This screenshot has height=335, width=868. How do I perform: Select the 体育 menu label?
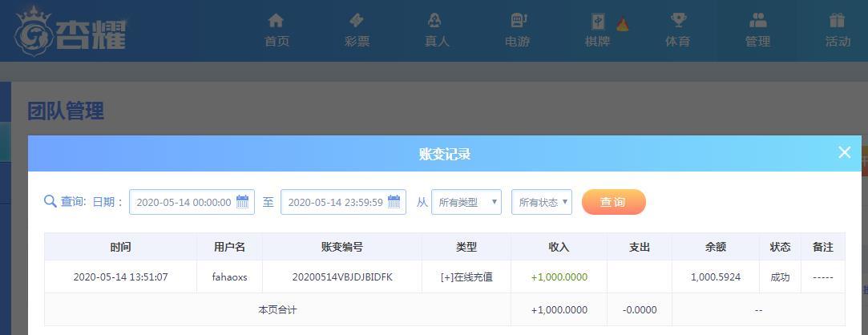677,42
